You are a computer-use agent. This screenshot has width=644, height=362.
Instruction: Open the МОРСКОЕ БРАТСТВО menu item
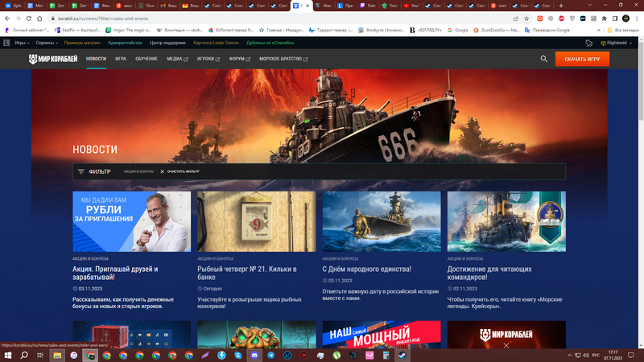pyautogui.click(x=283, y=59)
